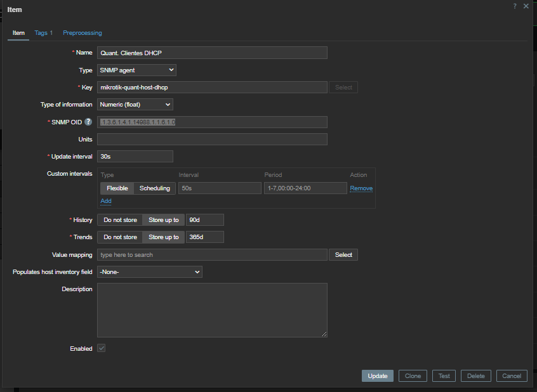The width and height of the screenshot is (537, 392).
Task: Open the Tags tab
Action: (x=44, y=33)
